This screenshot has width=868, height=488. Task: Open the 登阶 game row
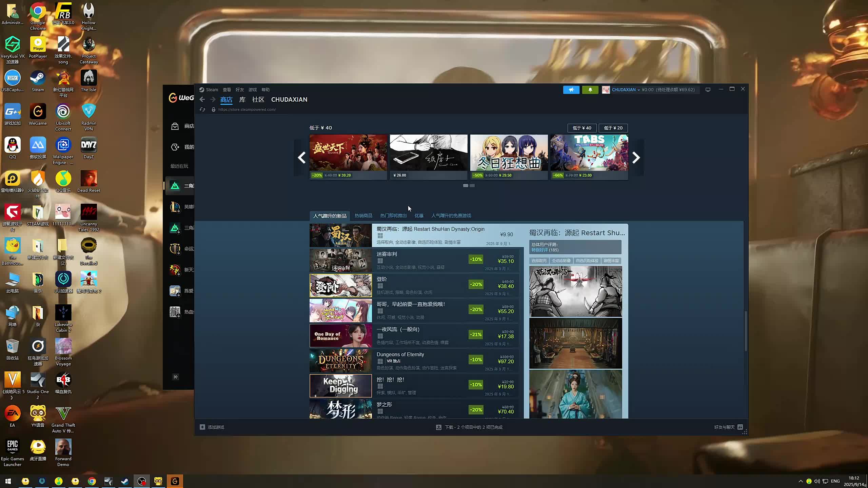tap(414, 285)
